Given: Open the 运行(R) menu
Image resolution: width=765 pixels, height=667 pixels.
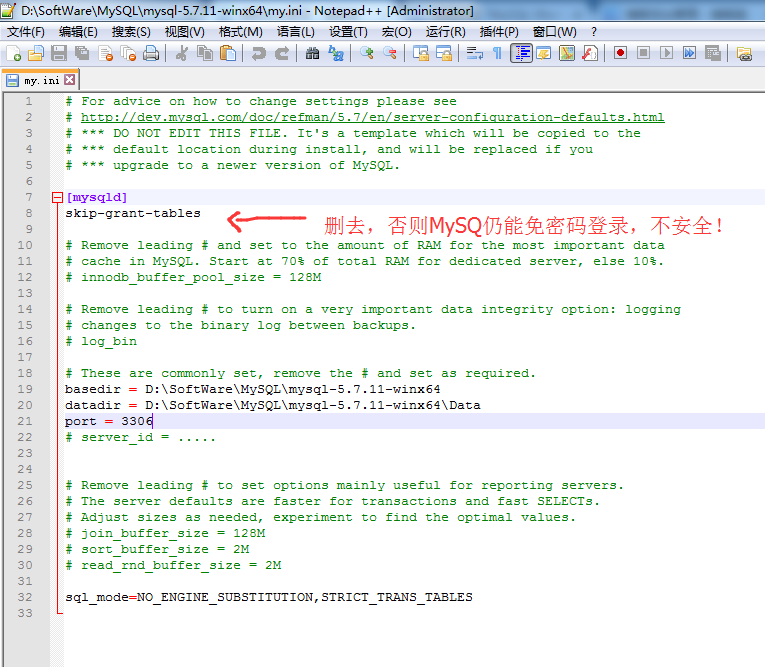Looking at the screenshot, I should point(445,32).
